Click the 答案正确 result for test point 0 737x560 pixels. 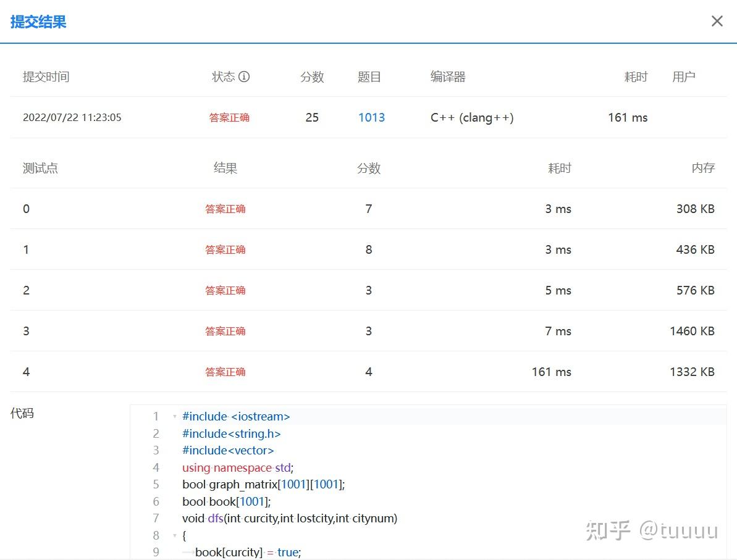point(225,209)
